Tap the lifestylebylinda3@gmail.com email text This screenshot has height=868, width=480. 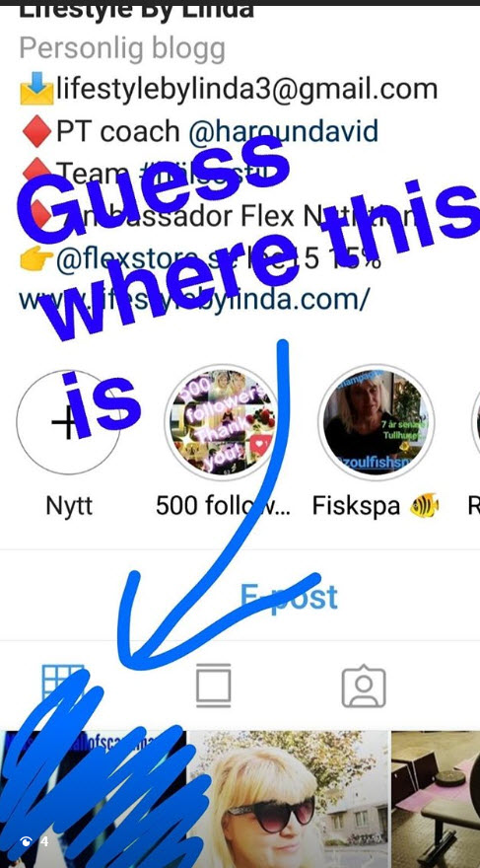click(x=246, y=90)
